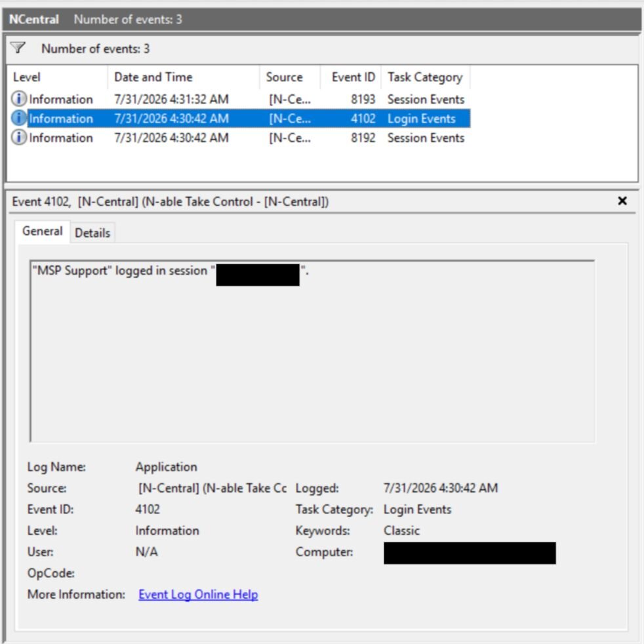Close the Event 4102 preview pane

(x=622, y=201)
